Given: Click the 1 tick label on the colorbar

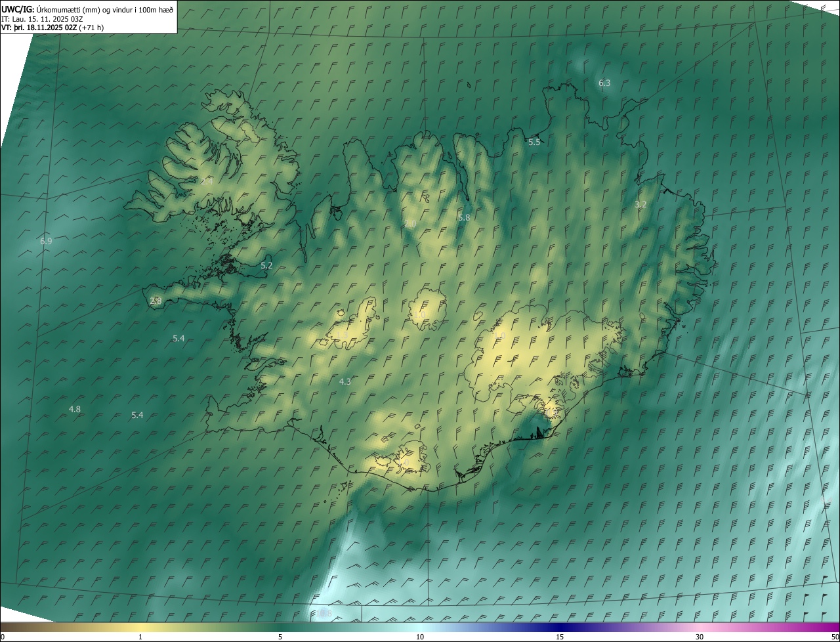Looking at the screenshot, I should click(140, 637).
